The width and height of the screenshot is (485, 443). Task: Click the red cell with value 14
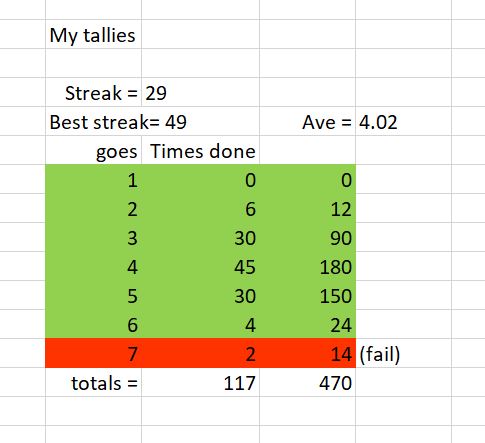(x=307, y=353)
